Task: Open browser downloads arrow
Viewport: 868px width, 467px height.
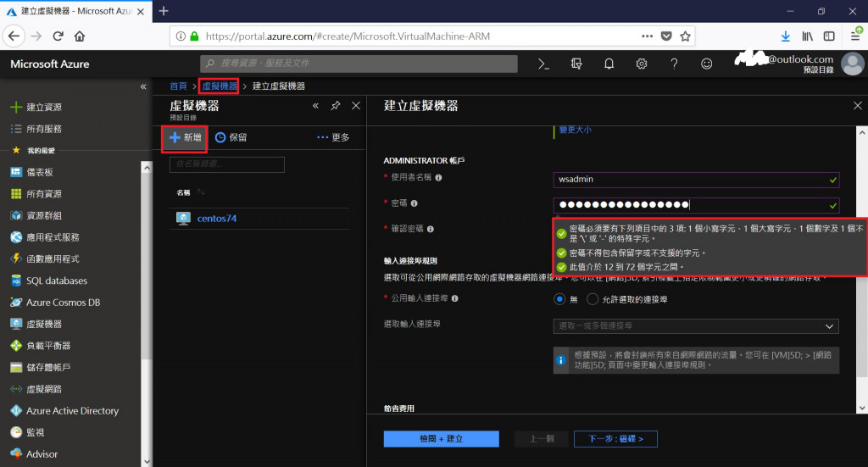Action: [786, 36]
